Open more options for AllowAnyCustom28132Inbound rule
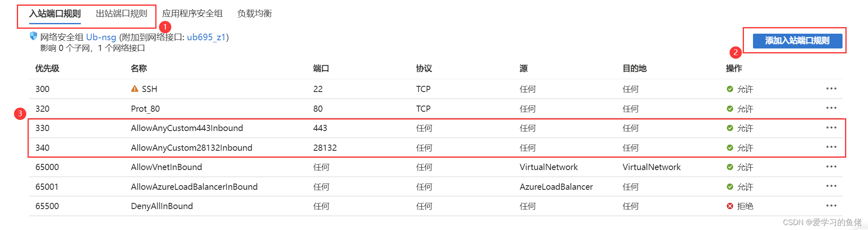The height and width of the screenshot is (230, 868). pyautogui.click(x=831, y=147)
